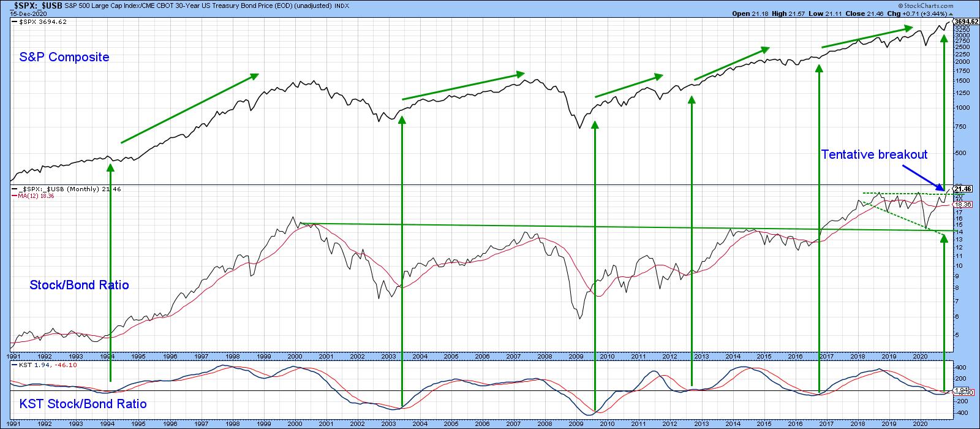Click the 21.46 ratio value tag
Image resolution: width=980 pixels, height=429 pixels.
[963, 189]
